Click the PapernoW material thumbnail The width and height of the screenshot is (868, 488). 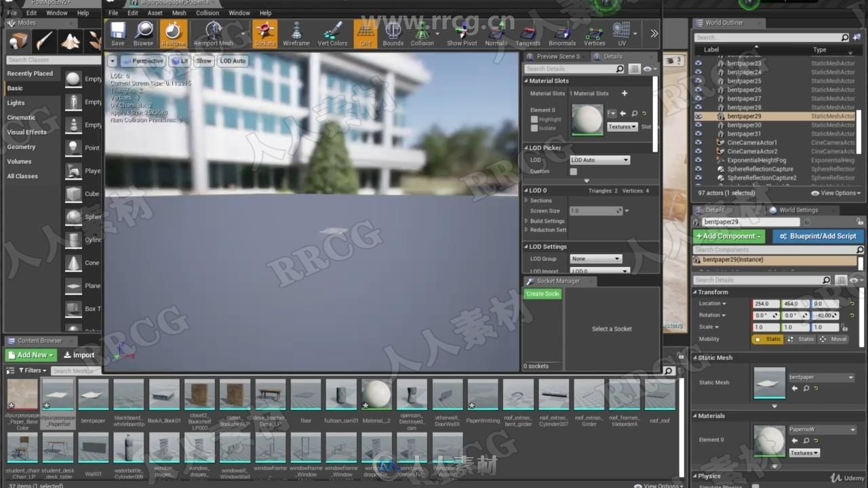769,440
